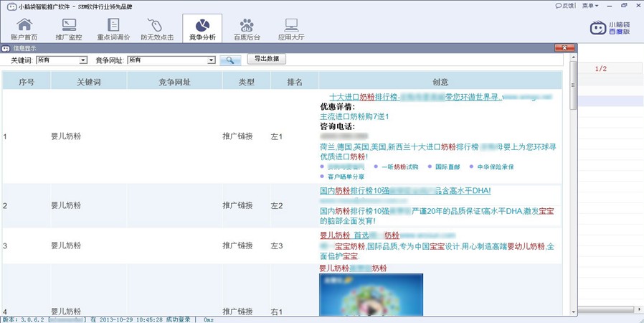Expand the 竞争网址 dropdown
Viewport: 644px width, 323px height.
pos(212,60)
